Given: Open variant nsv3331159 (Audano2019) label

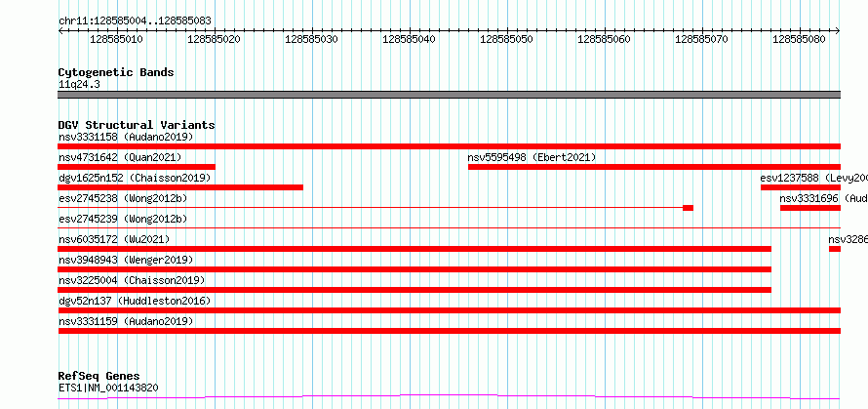Looking at the screenshot, I should tap(126, 321).
